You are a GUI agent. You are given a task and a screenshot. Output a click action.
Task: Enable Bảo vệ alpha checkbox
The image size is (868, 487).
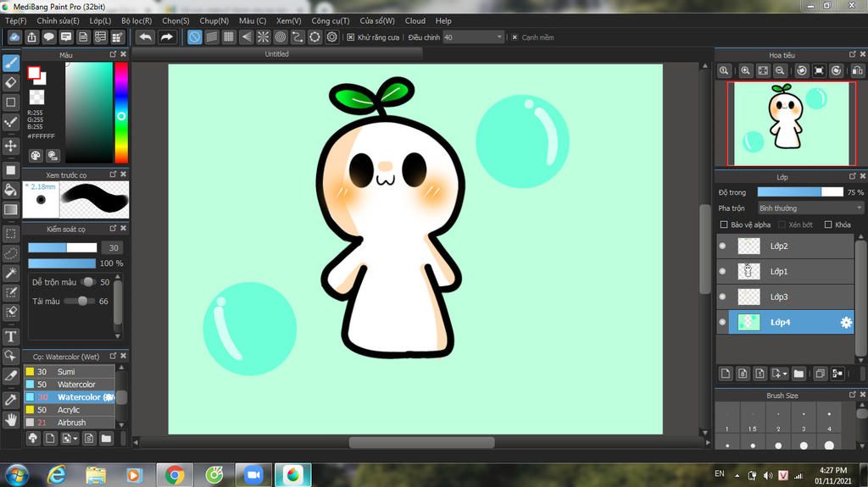(x=724, y=224)
